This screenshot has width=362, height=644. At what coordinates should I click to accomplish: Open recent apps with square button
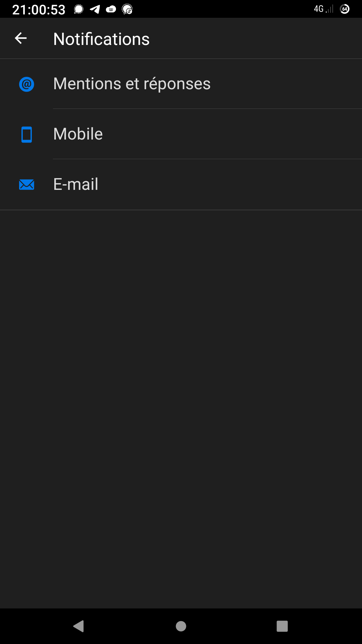[282, 626]
